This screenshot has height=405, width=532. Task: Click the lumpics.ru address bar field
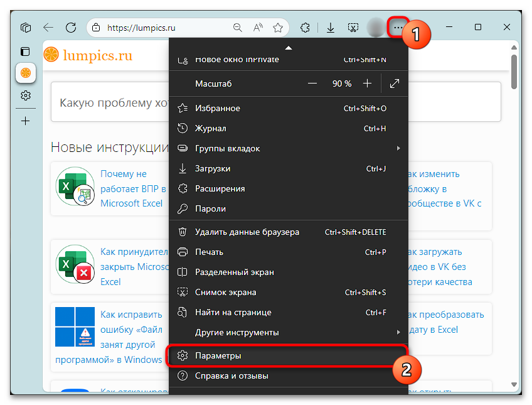tap(163, 28)
